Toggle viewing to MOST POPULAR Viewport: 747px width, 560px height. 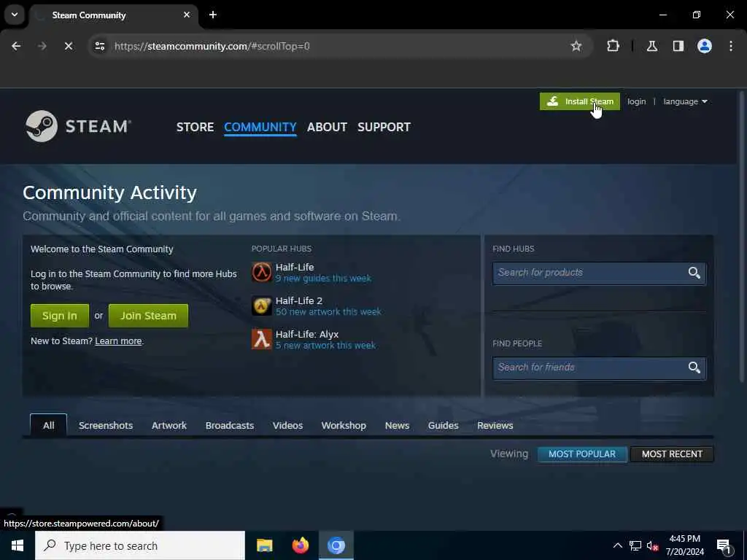click(581, 454)
